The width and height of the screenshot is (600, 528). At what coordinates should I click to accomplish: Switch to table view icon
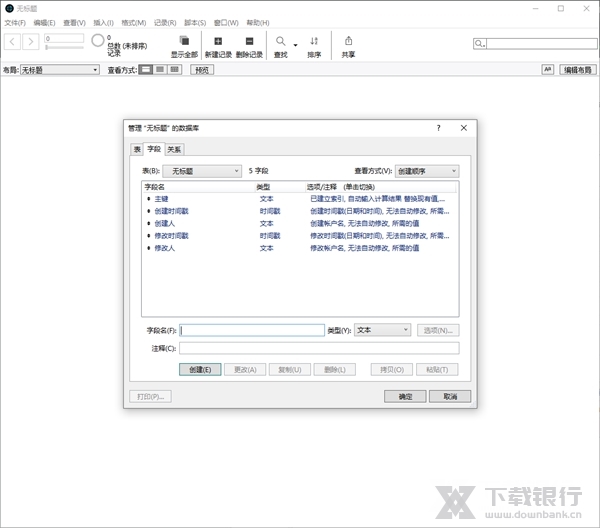pyautogui.click(x=174, y=69)
